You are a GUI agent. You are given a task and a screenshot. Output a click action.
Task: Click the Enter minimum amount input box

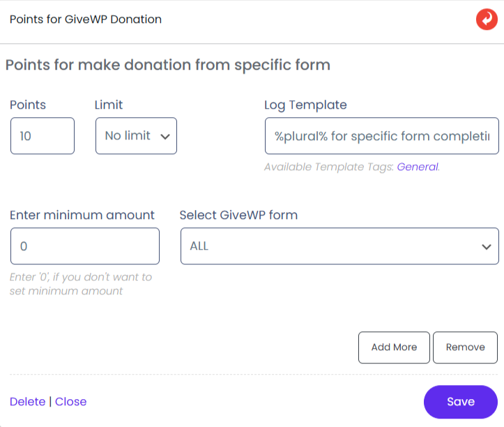click(x=85, y=246)
